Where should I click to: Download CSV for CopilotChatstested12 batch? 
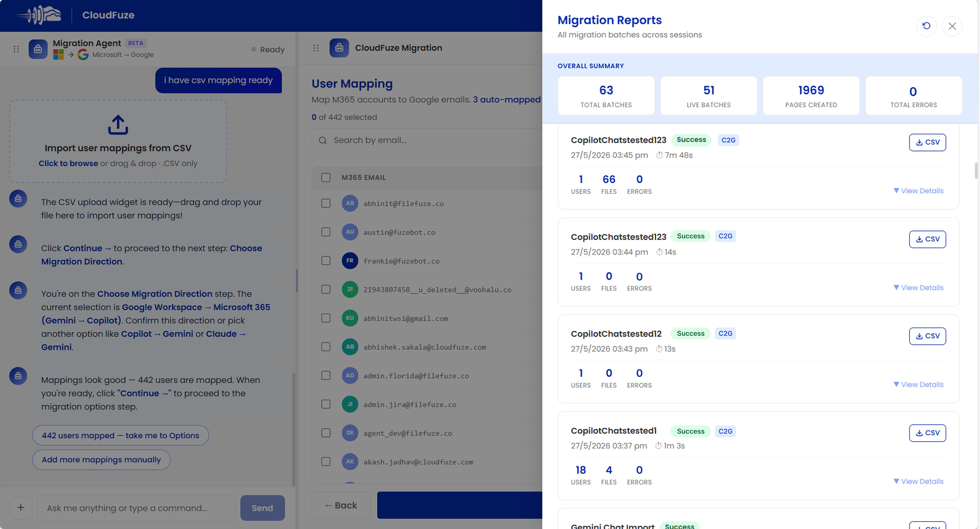[928, 336]
